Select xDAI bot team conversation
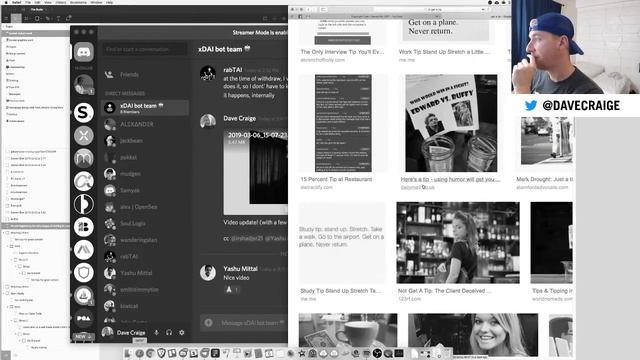 (x=145, y=108)
